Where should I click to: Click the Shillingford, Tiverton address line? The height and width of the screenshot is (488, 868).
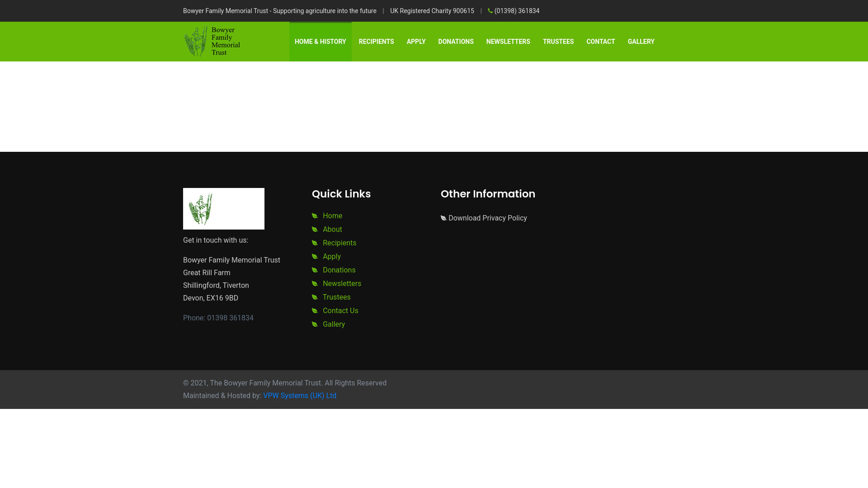(x=216, y=286)
